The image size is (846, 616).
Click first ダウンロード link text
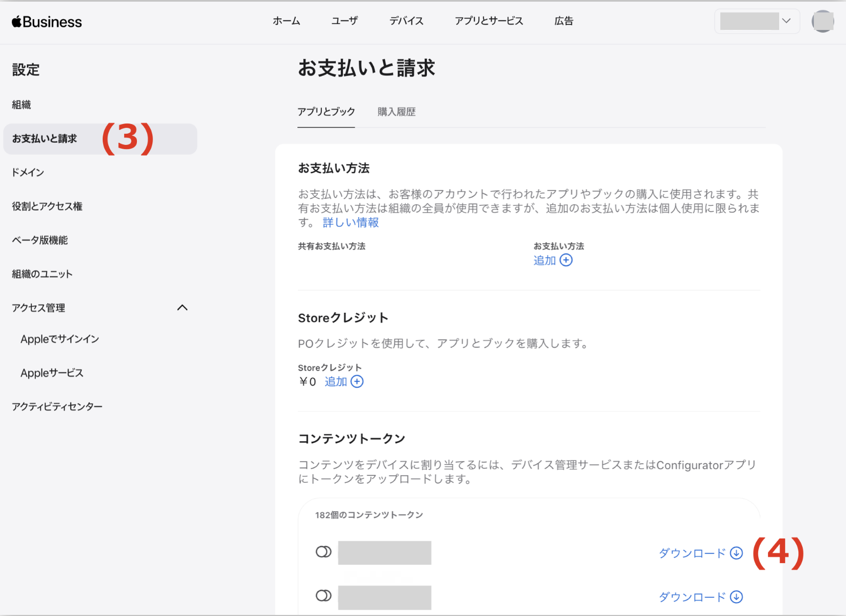tap(692, 553)
